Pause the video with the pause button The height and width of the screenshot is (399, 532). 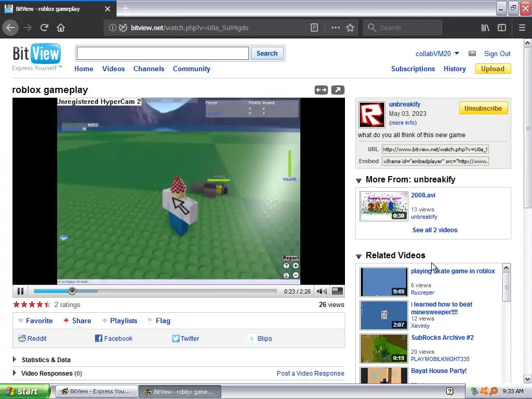pyautogui.click(x=20, y=291)
